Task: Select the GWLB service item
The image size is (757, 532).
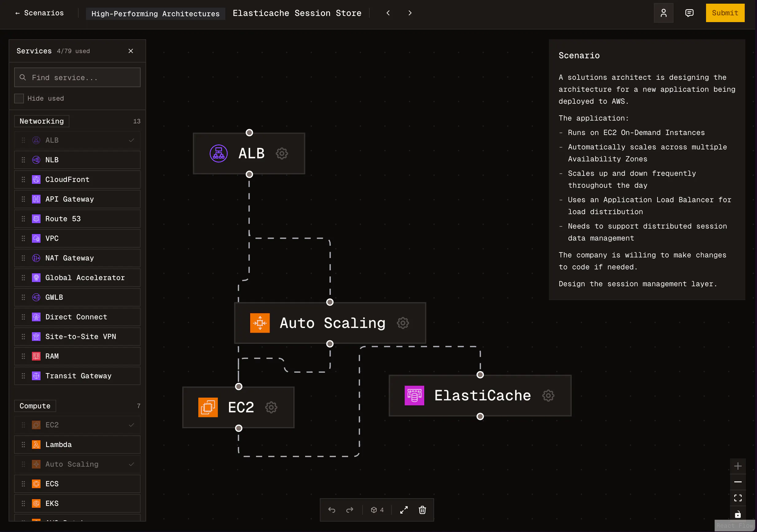Action: click(x=77, y=297)
